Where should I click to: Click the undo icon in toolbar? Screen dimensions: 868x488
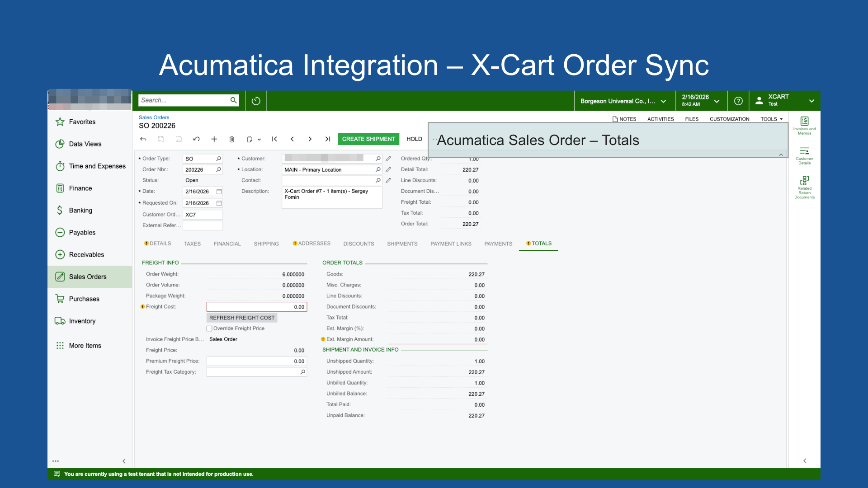pyautogui.click(x=196, y=139)
